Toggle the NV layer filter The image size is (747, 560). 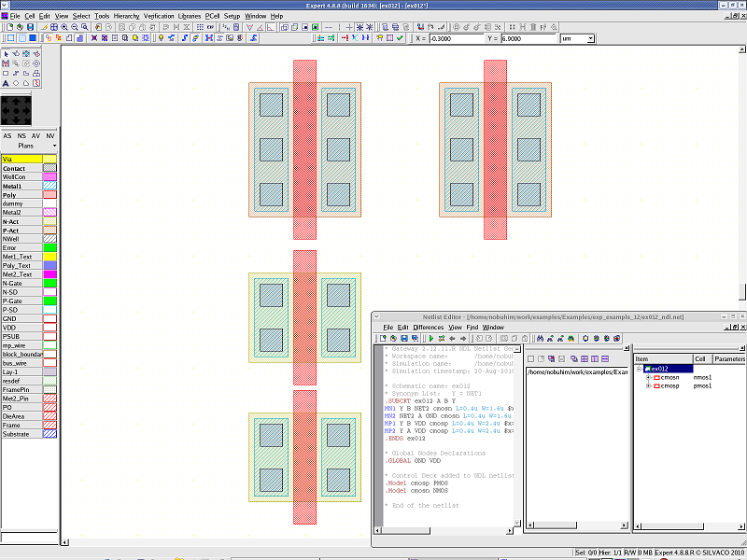point(50,136)
